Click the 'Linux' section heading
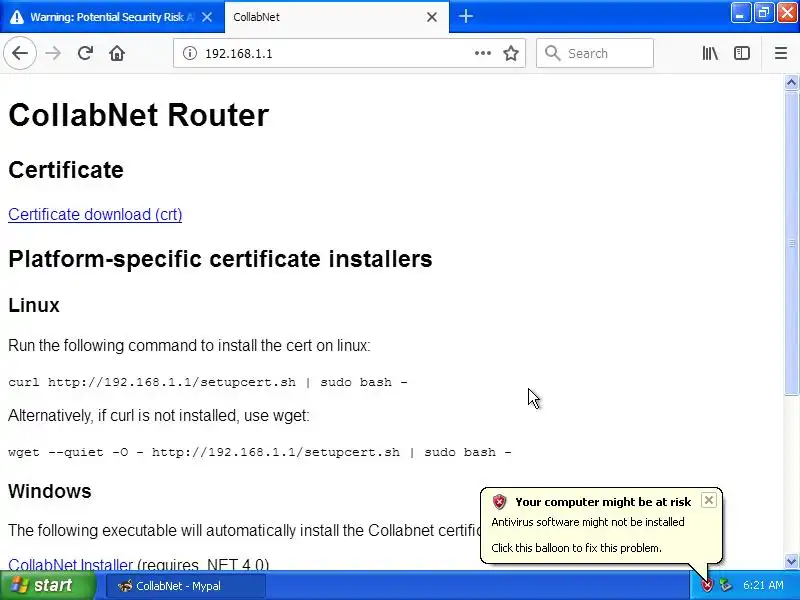 point(34,305)
